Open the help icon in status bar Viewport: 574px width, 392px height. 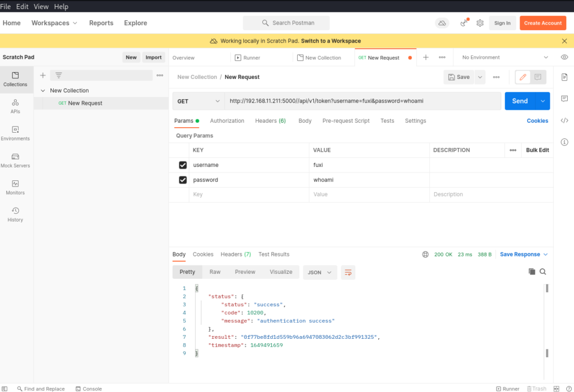(x=569, y=389)
